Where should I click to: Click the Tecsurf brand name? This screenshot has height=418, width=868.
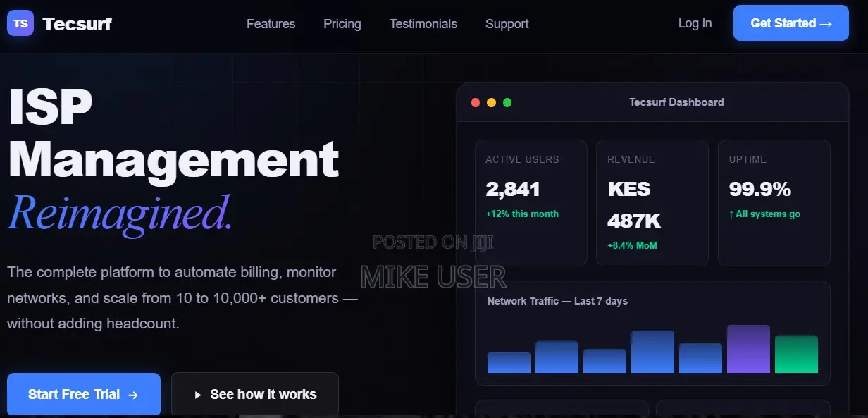(77, 24)
